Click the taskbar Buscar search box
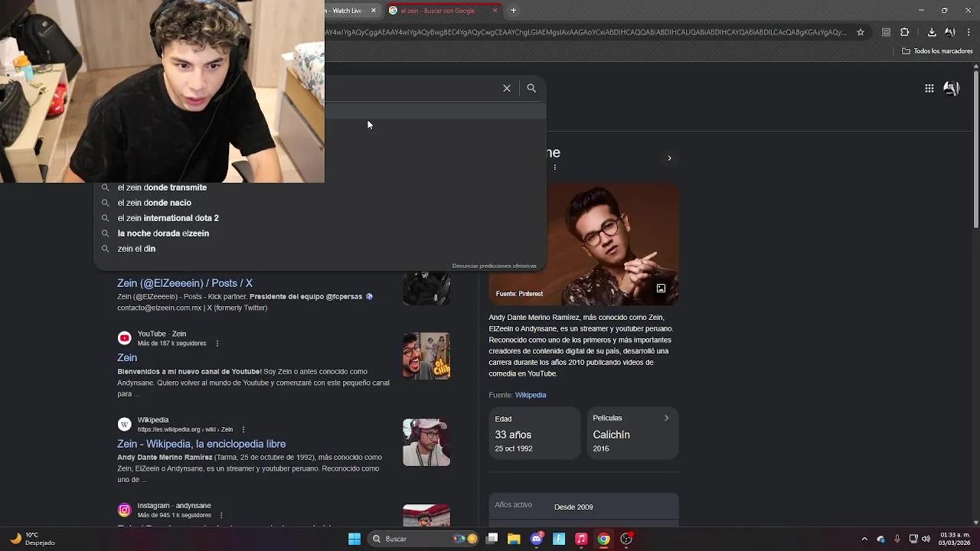 pos(423,539)
